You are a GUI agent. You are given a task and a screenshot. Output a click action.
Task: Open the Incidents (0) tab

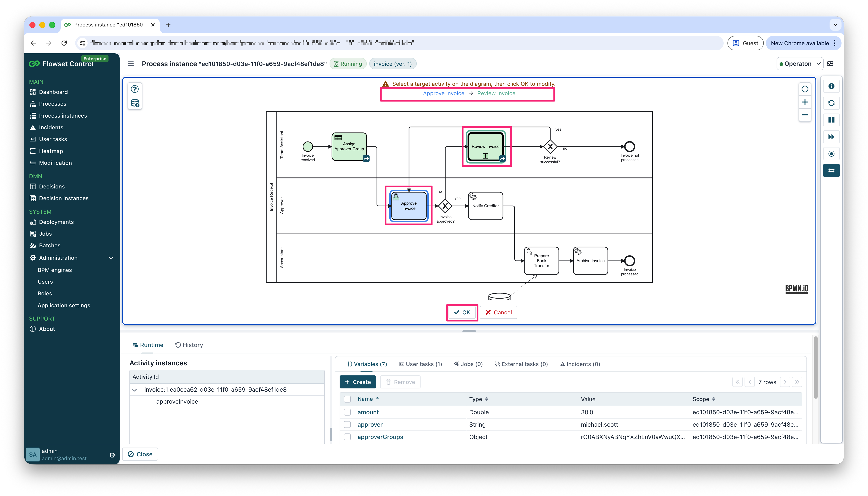pyautogui.click(x=580, y=364)
